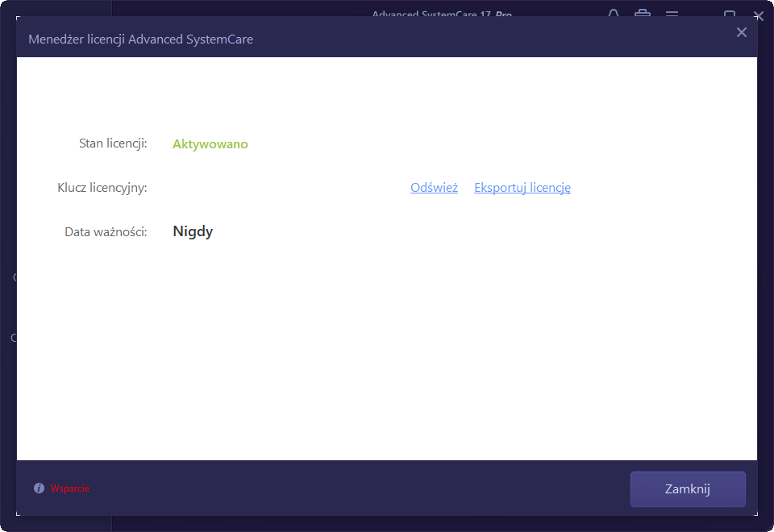Select the Aktywowano status text
The image size is (774, 532).
click(210, 144)
